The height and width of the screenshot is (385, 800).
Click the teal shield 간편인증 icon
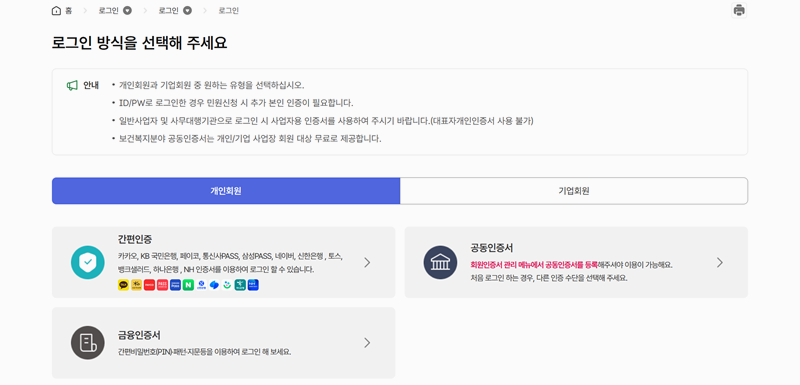pyautogui.click(x=88, y=263)
